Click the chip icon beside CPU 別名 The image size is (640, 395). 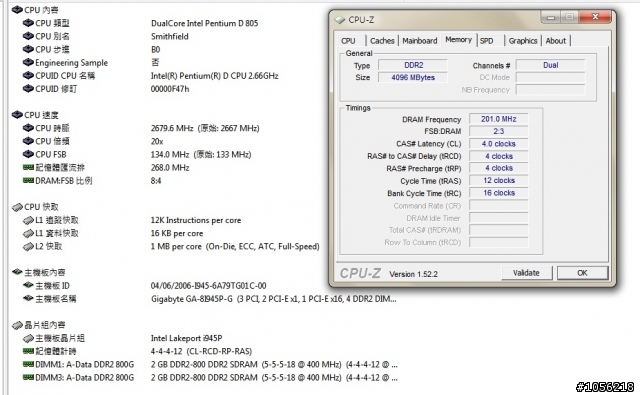click(28, 36)
